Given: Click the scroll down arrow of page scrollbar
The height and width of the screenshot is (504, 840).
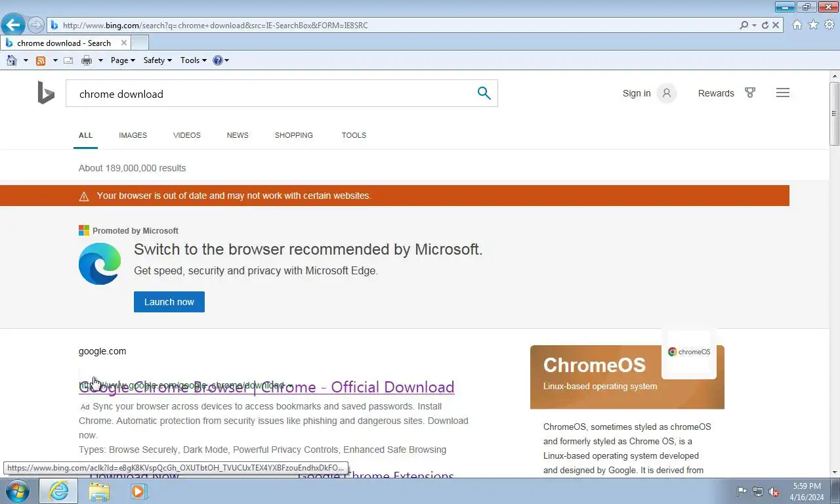Looking at the screenshot, I should click(835, 472).
